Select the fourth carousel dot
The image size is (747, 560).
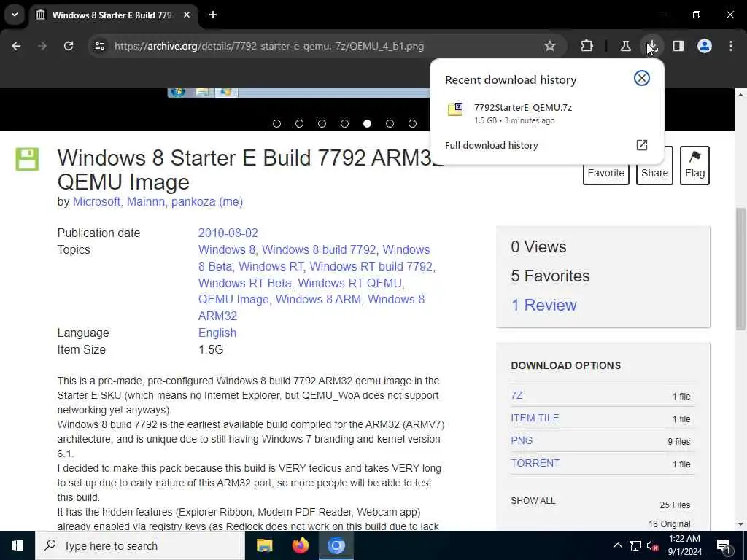[x=344, y=124]
